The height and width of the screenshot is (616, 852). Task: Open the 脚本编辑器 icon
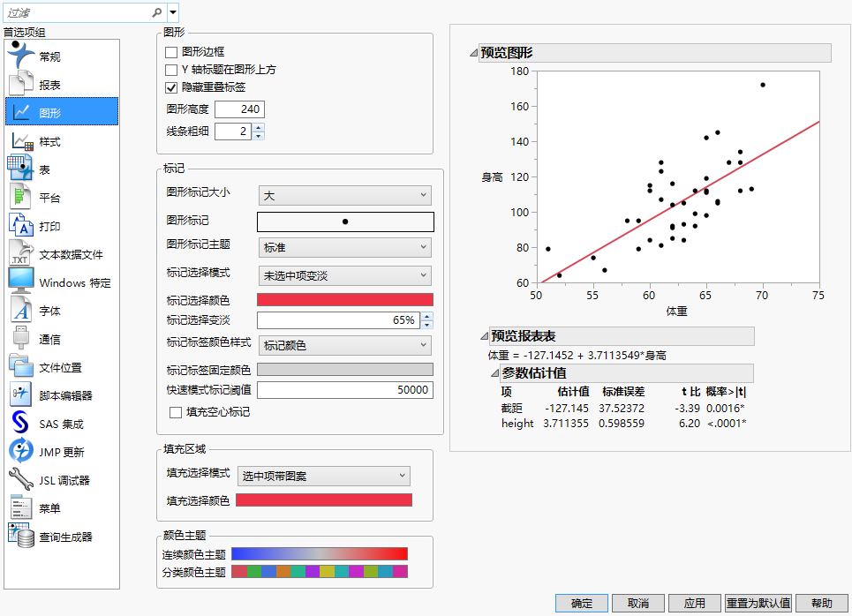pos(20,394)
